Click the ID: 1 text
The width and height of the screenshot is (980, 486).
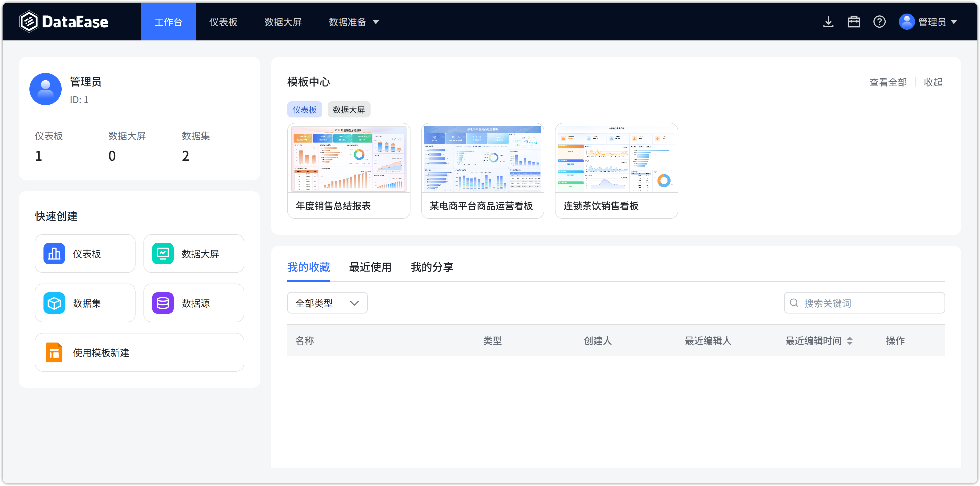point(79,100)
